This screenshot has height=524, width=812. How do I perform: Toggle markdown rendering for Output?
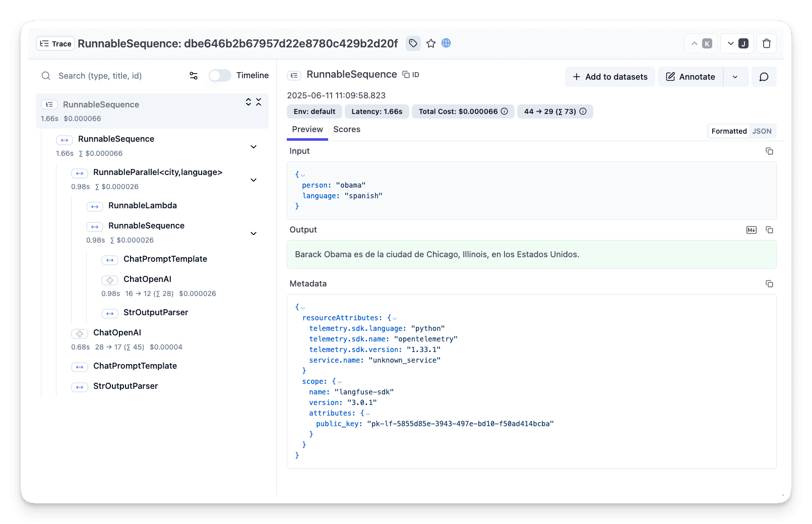coord(751,230)
